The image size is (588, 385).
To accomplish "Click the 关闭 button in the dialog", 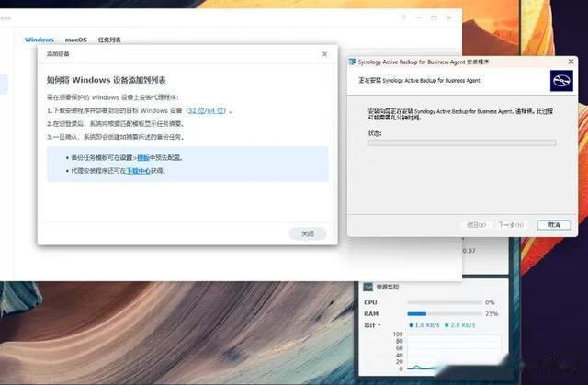I will [308, 233].
